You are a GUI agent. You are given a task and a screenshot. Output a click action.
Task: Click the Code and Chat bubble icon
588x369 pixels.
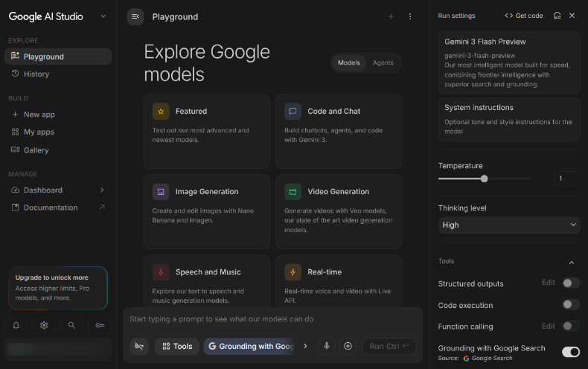tap(293, 112)
